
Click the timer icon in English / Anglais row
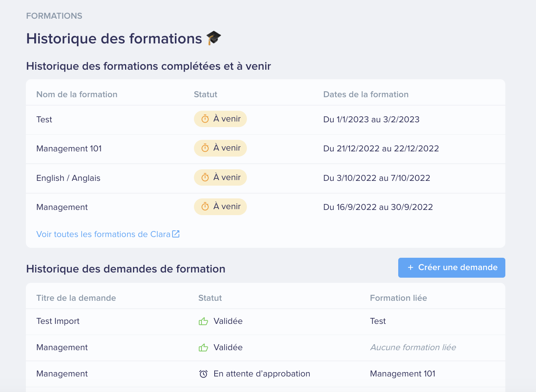[x=205, y=177]
